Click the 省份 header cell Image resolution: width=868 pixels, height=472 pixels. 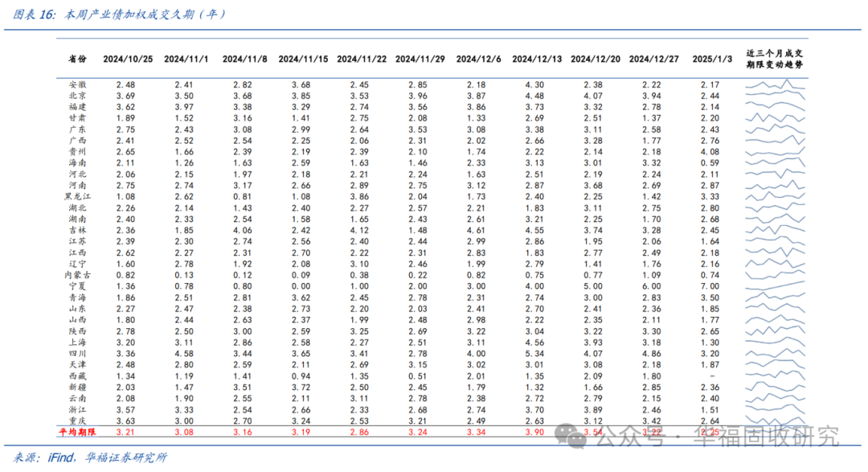77,60
